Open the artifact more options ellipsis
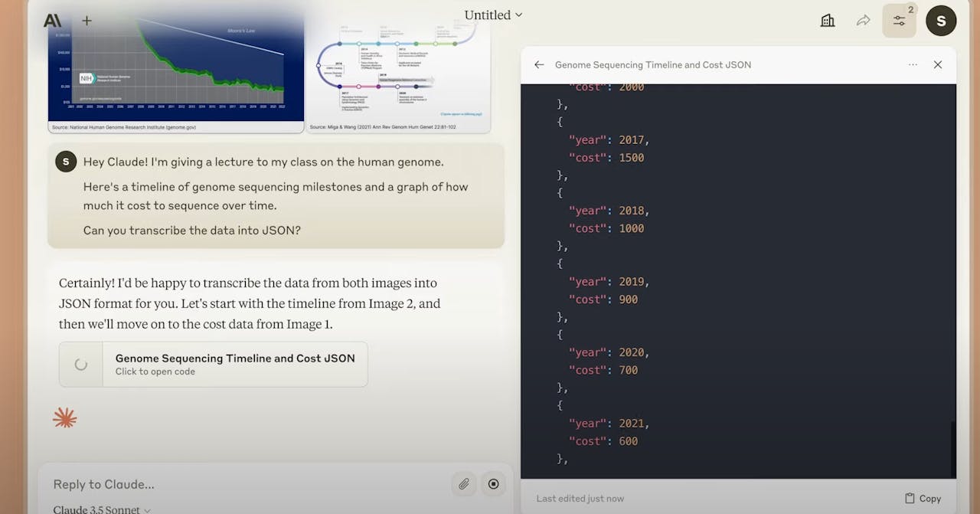This screenshot has width=980, height=514. (x=913, y=65)
